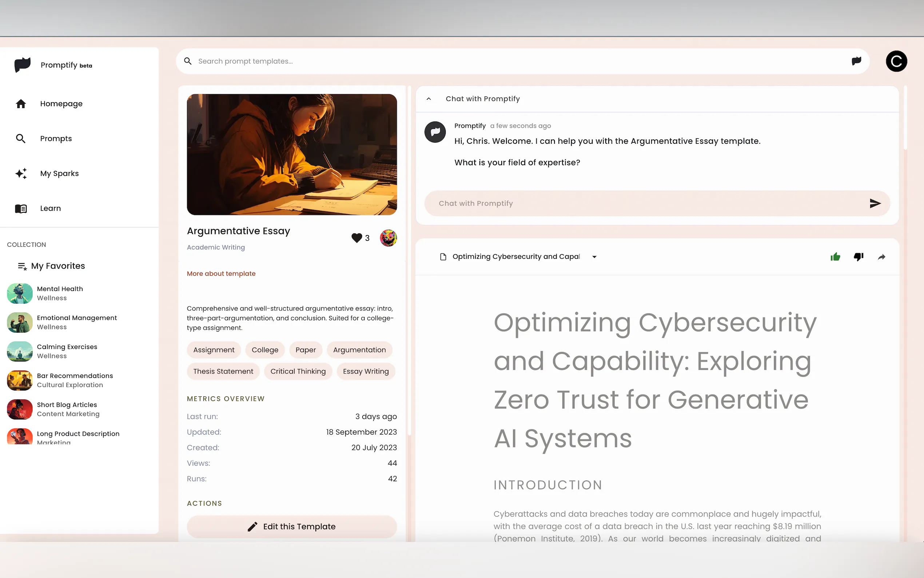This screenshot has width=924, height=578.
Task: Share the generated cybersecurity document
Action: click(x=881, y=257)
